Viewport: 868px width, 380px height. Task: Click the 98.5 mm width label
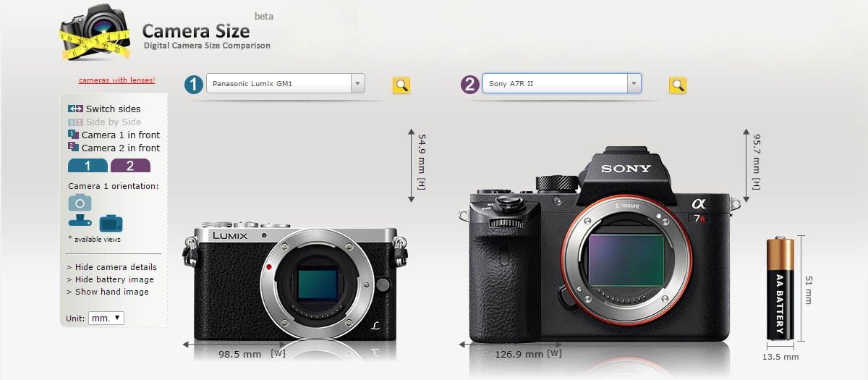pyautogui.click(x=240, y=355)
